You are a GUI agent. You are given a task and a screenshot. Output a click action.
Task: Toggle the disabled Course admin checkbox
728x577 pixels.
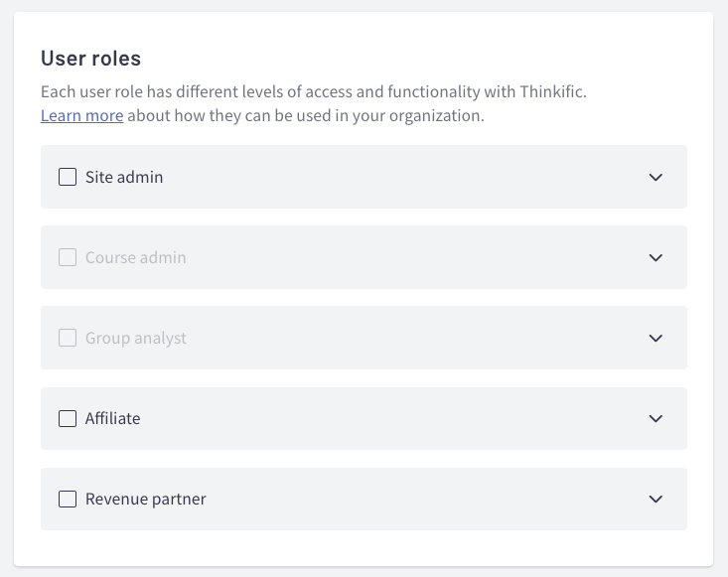pyautogui.click(x=68, y=257)
